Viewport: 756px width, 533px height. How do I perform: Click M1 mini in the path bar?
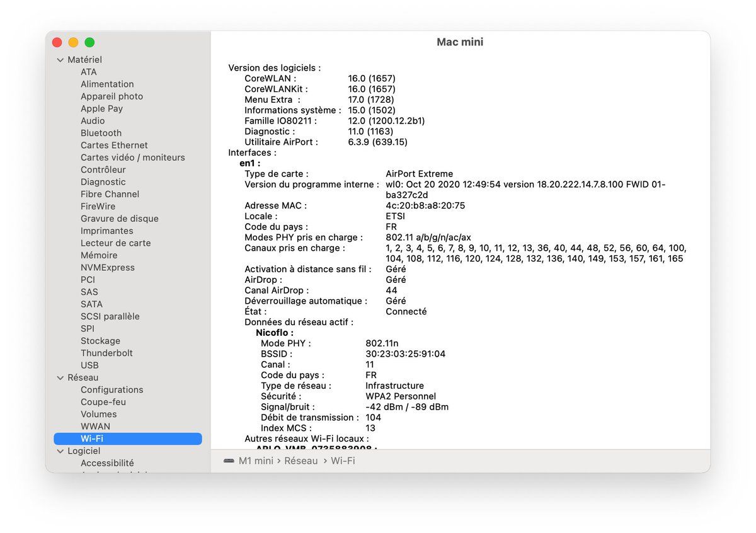pyautogui.click(x=256, y=461)
